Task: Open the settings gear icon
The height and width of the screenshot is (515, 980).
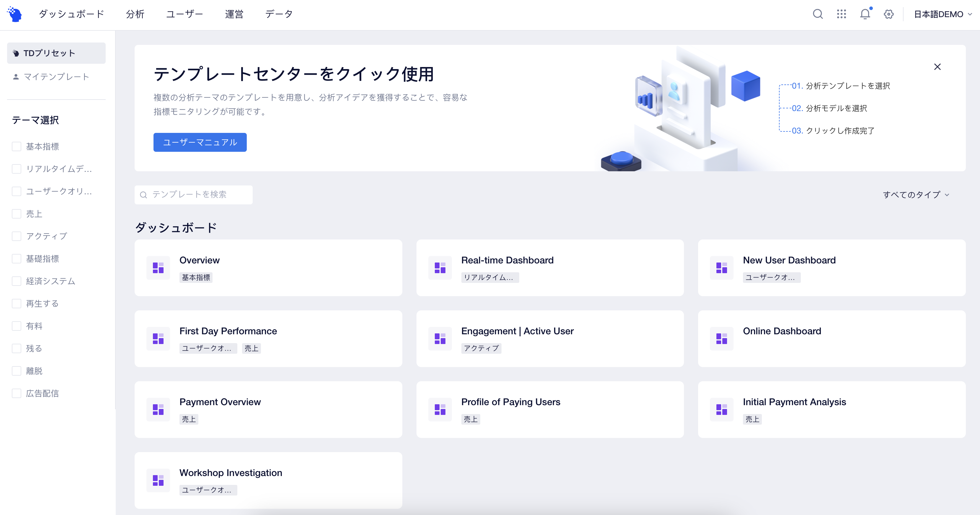Action: tap(889, 14)
